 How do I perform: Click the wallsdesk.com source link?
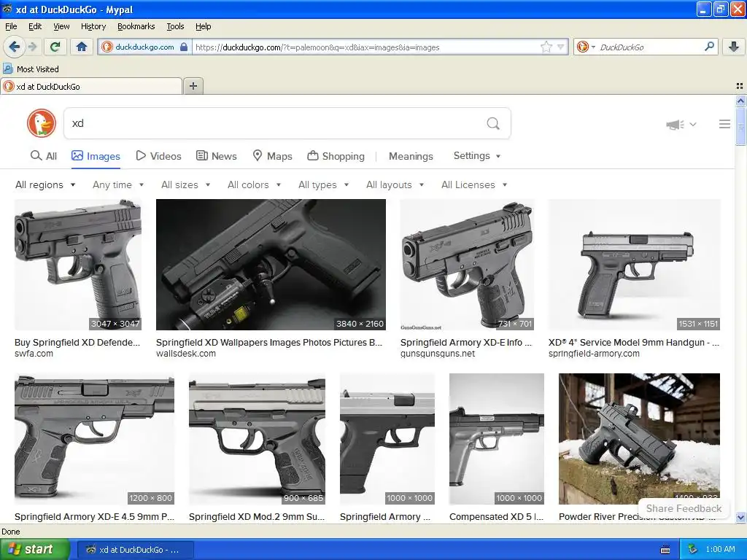186,354
